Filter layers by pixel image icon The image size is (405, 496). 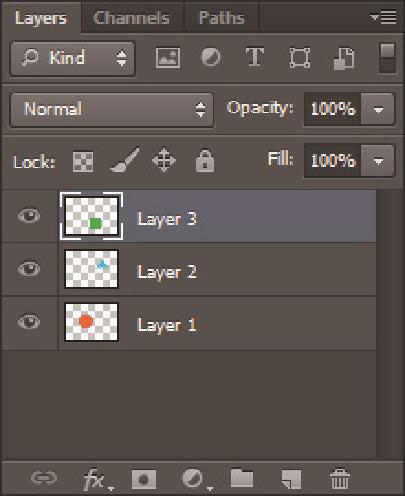tap(168, 58)
